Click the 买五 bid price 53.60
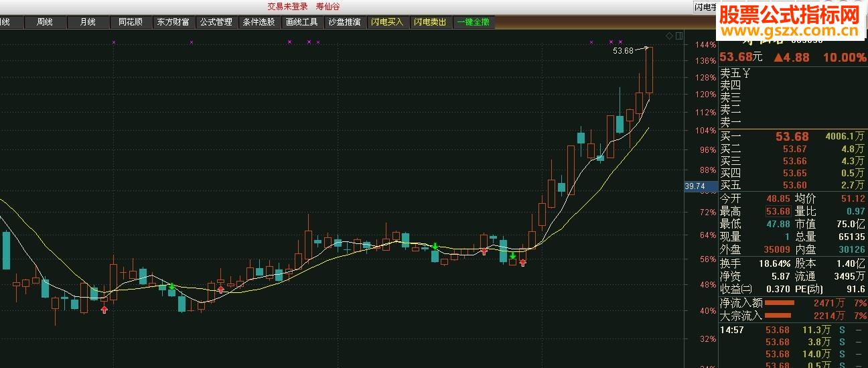Image resolution: width=868 pixels, height=368 pixels. (795, 185)
